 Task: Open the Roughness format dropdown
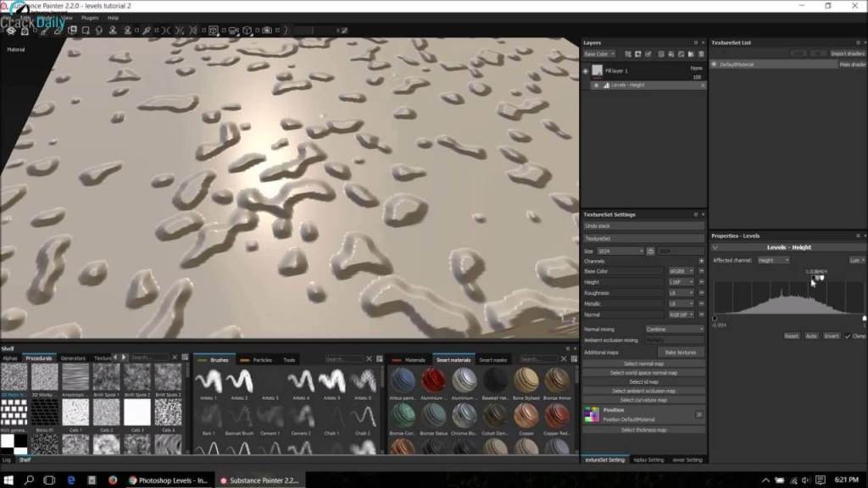pyautogui.click(x=682, y=292)
